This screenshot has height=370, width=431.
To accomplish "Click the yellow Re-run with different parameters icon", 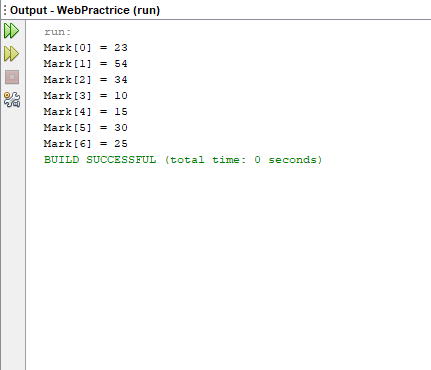I will 12,54.
